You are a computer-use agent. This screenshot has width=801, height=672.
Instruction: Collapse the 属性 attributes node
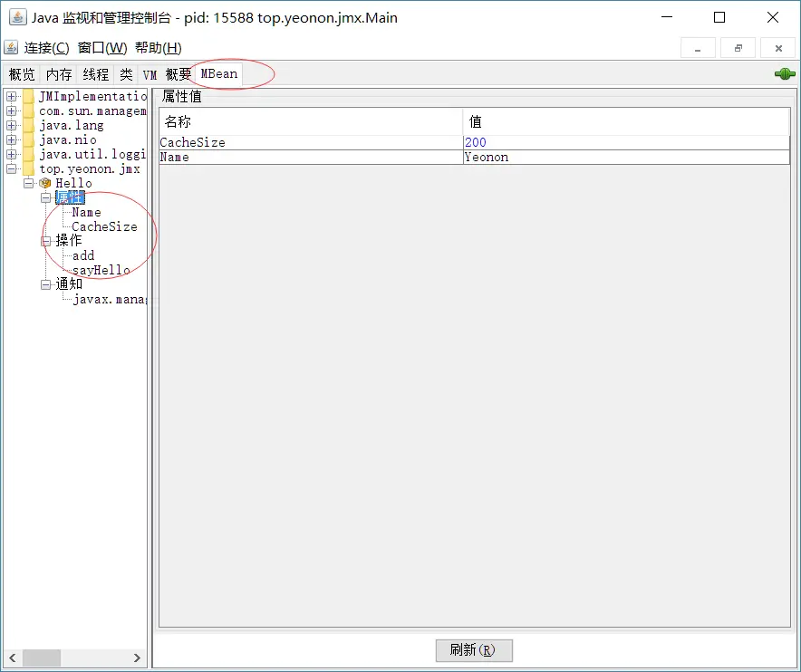46,197
